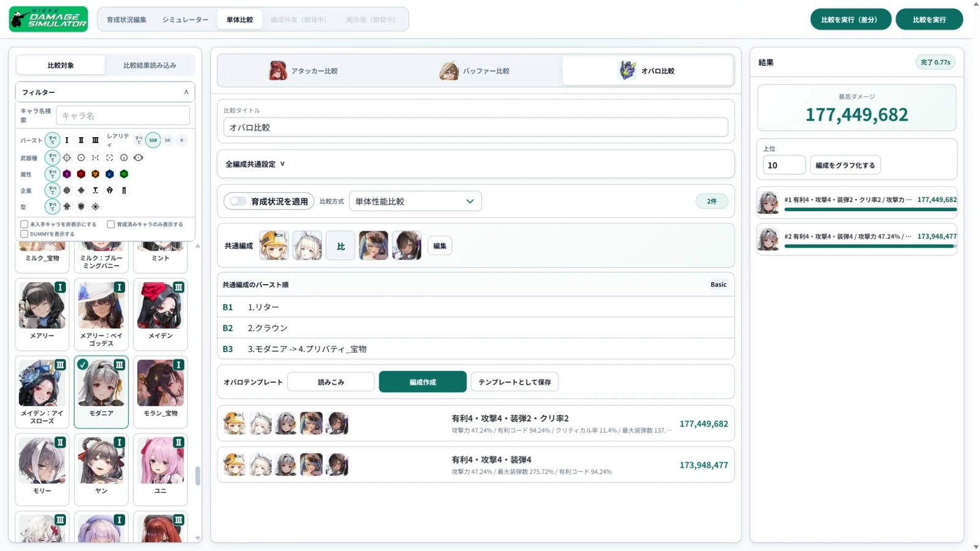Select the crosshair weapon-type filter icon
Image resolution: width=980 pixels, height=551 pixels.
point(67,157)
